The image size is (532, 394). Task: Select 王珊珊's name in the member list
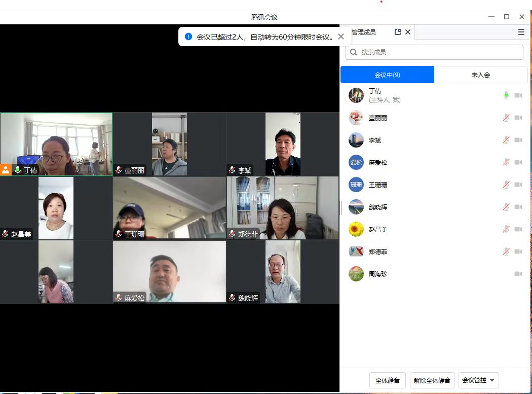[x=378, y=185]
